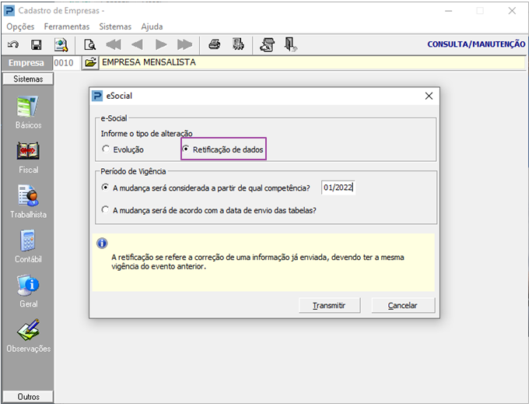Image resolution: width=532 pixels, height=407 pixels.
Task: Select the Evolução radio option
Action: click(123, 149)
